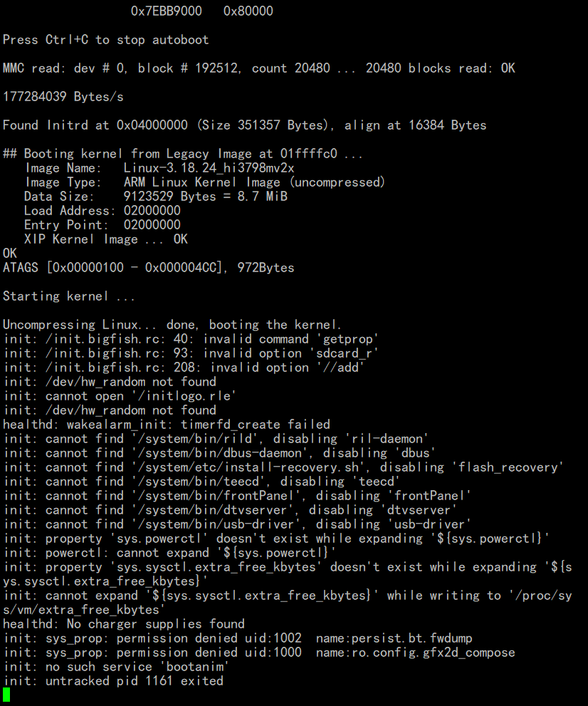Viewport: 588px width, 706px height.
Task: Click the 'init: untracked pid 1161 exited' line
Action: pos(113,681)
